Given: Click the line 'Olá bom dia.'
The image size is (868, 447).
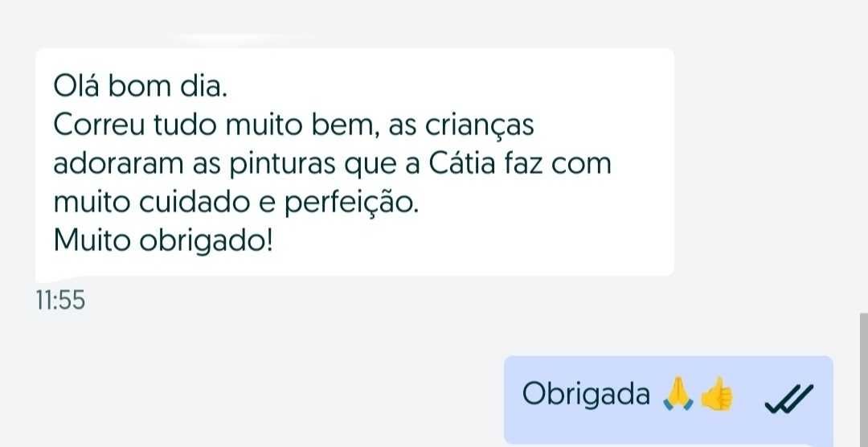Looking at the screenshot, I should pos(141,87).
